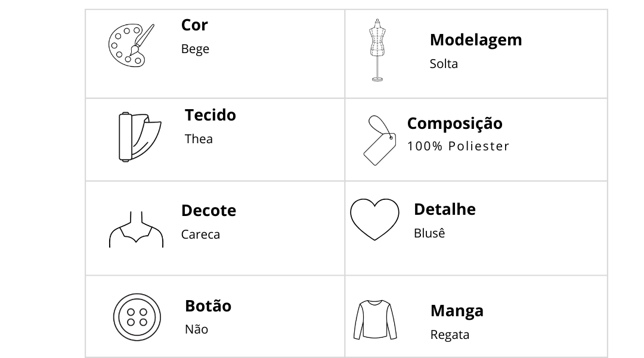This screenshot has height=358, width=644.
Task: Click the Composição heading
Action: (454, 124)
